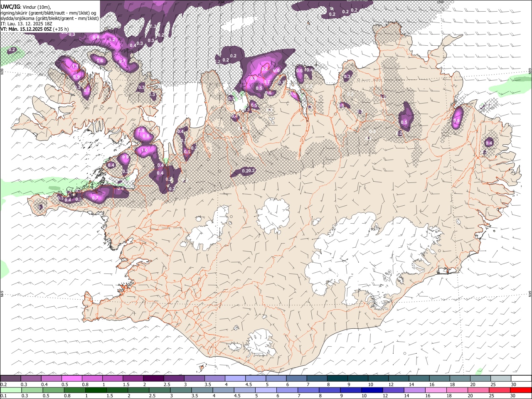
Task: Click the 66N latitude label on right edge
Action: pyautogui.click(x=530, y=72)
